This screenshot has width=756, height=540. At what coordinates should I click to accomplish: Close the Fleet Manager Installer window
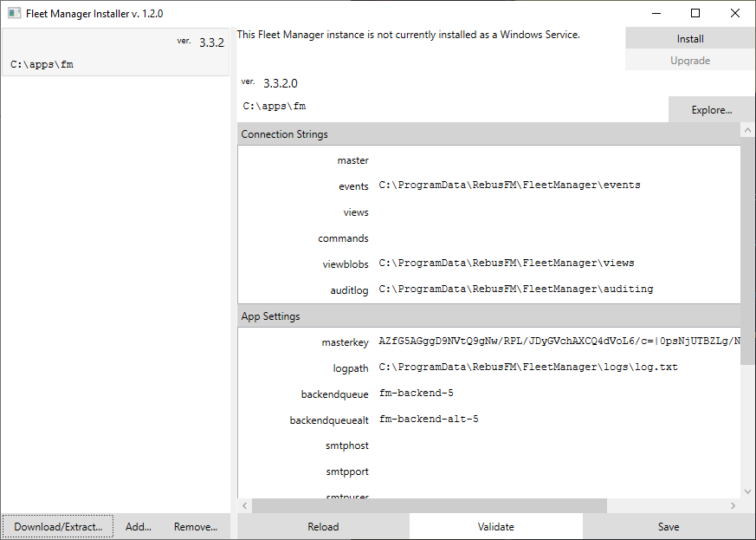735,14
